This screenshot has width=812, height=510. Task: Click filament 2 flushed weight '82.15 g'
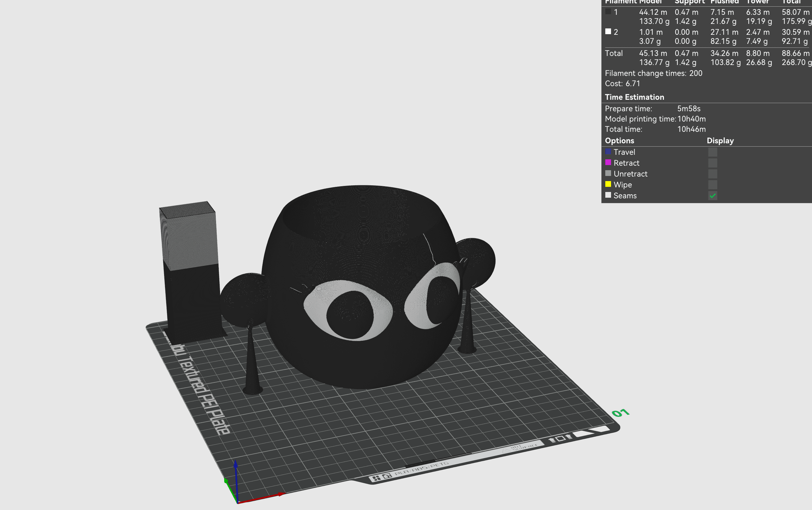coord(723,41)
